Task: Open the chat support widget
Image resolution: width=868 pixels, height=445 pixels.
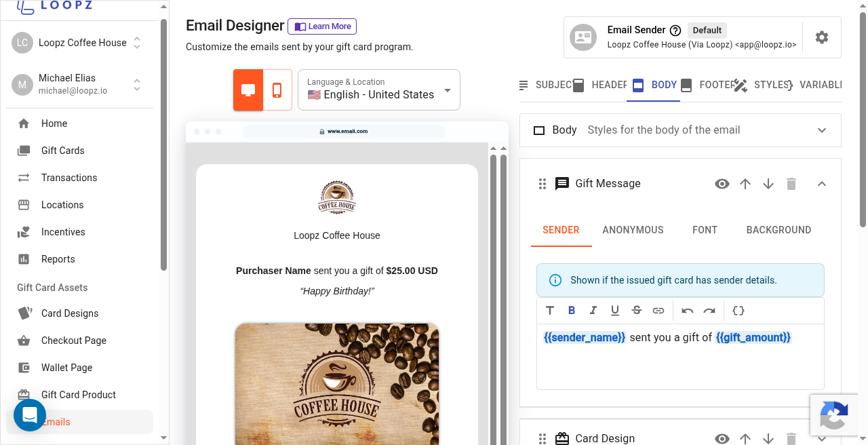Action: (x=30, y=415)
